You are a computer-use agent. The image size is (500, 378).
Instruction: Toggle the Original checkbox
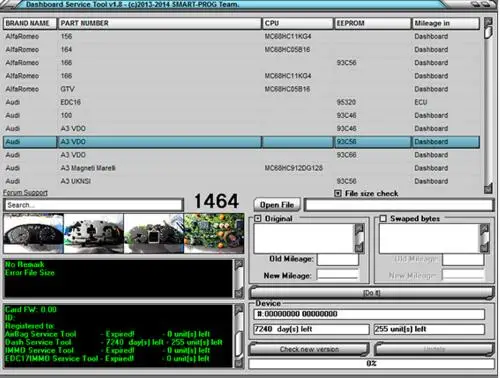pyautogui.click(x=257, y=219)
